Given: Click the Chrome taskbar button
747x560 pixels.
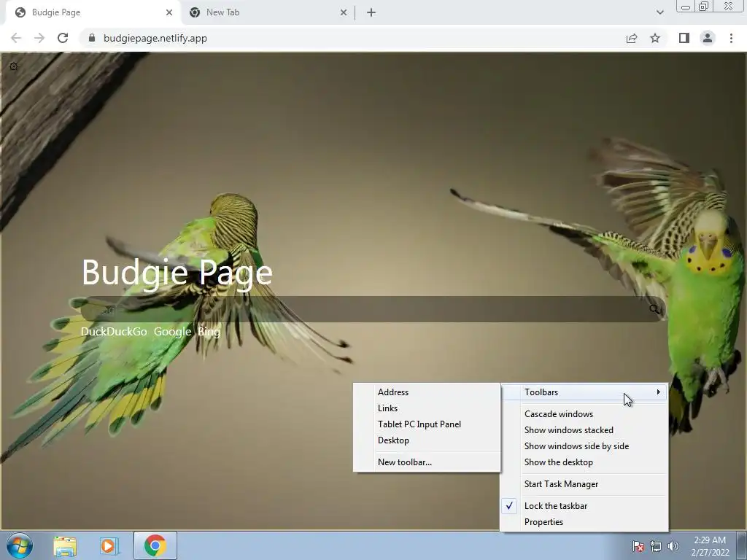Looking at the screenshot, I should [x=155, y=545].
